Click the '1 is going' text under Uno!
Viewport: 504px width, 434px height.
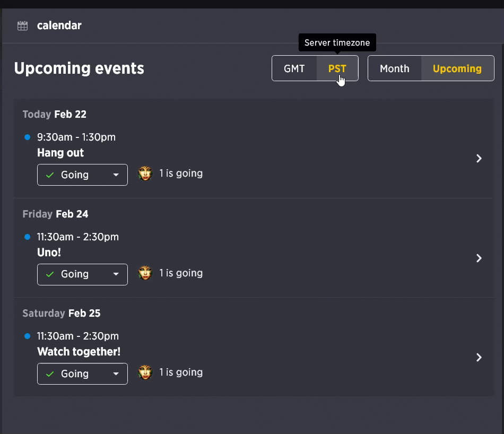181,273
